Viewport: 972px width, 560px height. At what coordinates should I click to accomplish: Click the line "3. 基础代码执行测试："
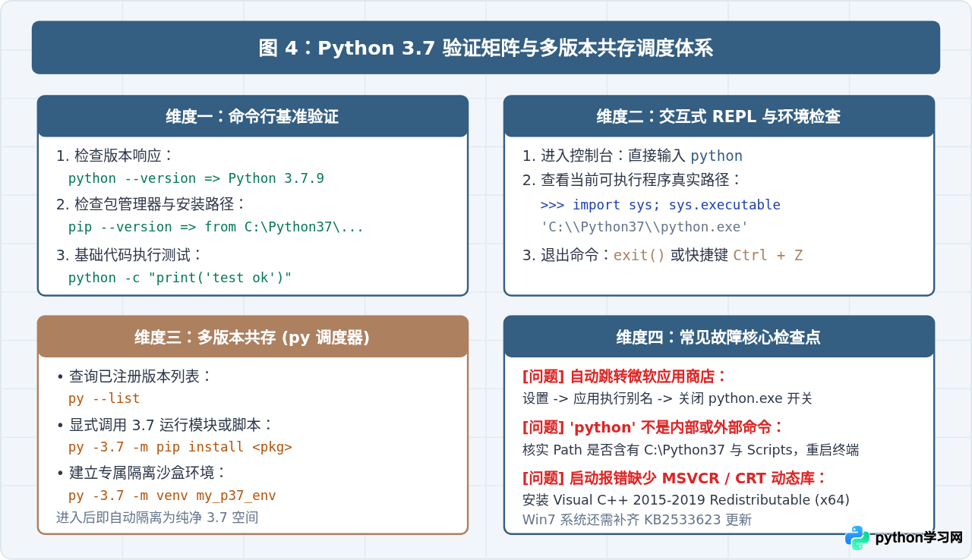(x=130, y=255)
